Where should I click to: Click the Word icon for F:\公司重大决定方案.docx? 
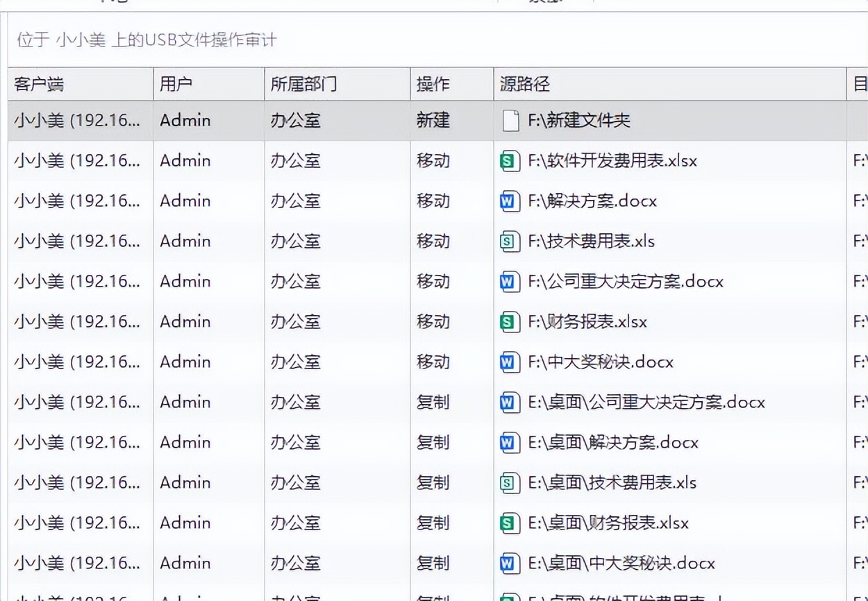(x=510, y=282)
